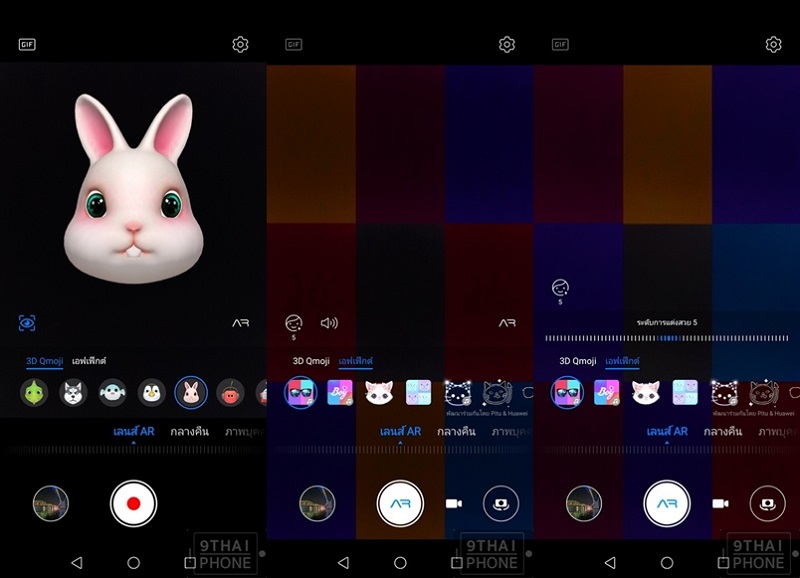Open settings gear in middle screen

point(507,44)
